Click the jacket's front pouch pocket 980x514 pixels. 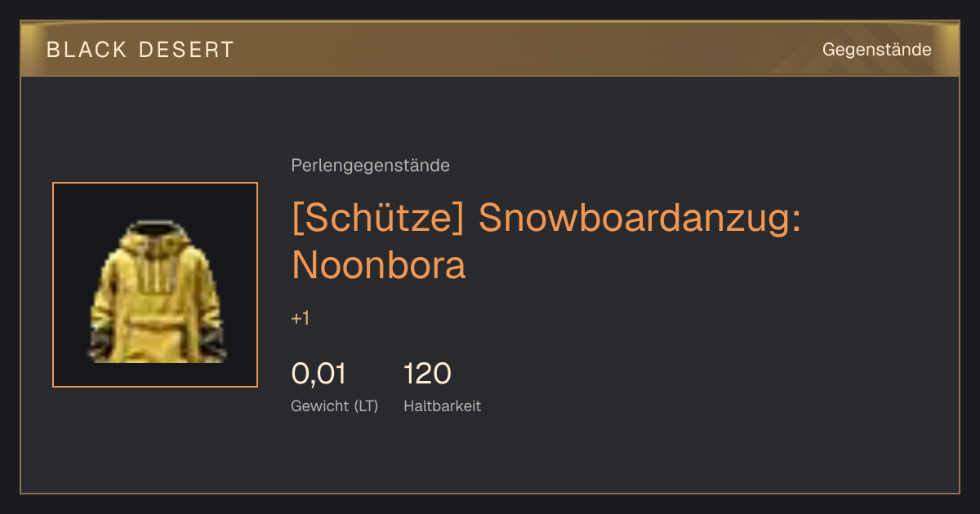(157, 337)
